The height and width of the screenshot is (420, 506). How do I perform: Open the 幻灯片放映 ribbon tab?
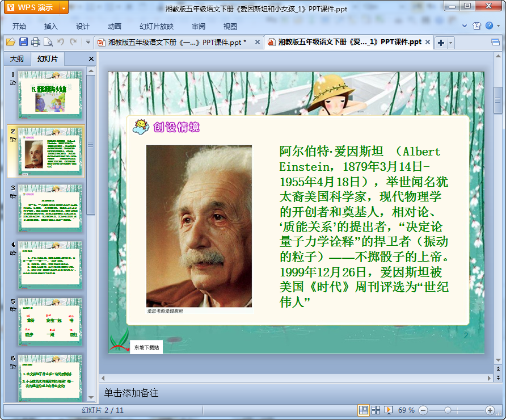[x=157, y=26]
